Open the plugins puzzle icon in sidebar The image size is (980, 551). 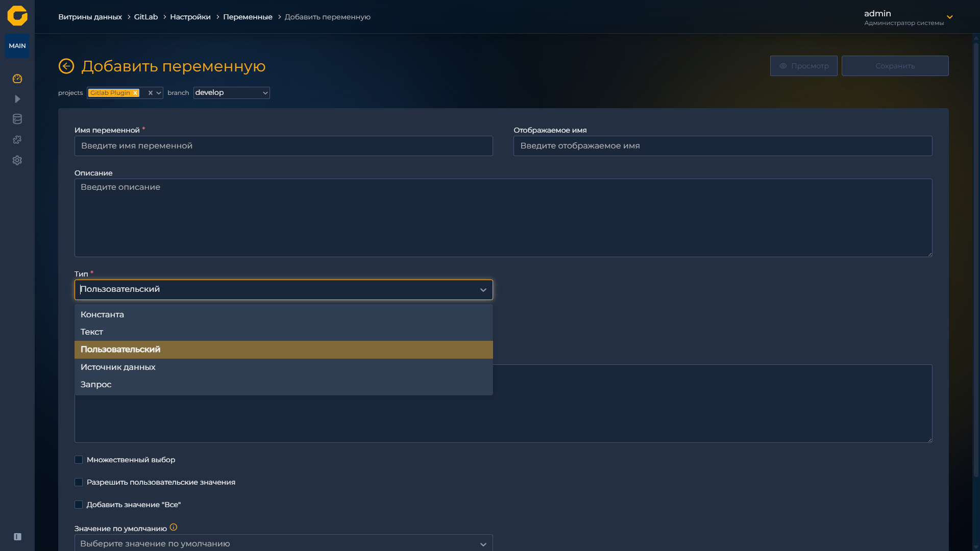click(x=17, y=140)
